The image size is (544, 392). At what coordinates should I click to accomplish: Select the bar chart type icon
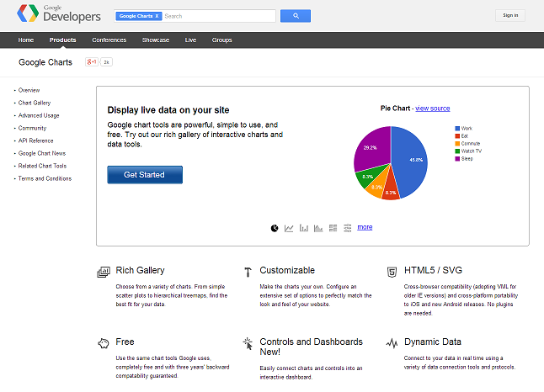303,228
